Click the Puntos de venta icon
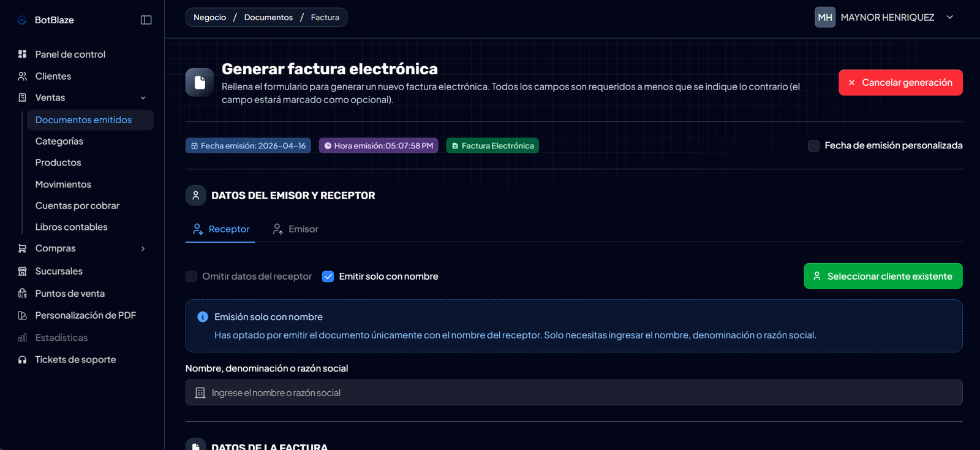Screen dimensions: 980x450 [x=21, y=293]
